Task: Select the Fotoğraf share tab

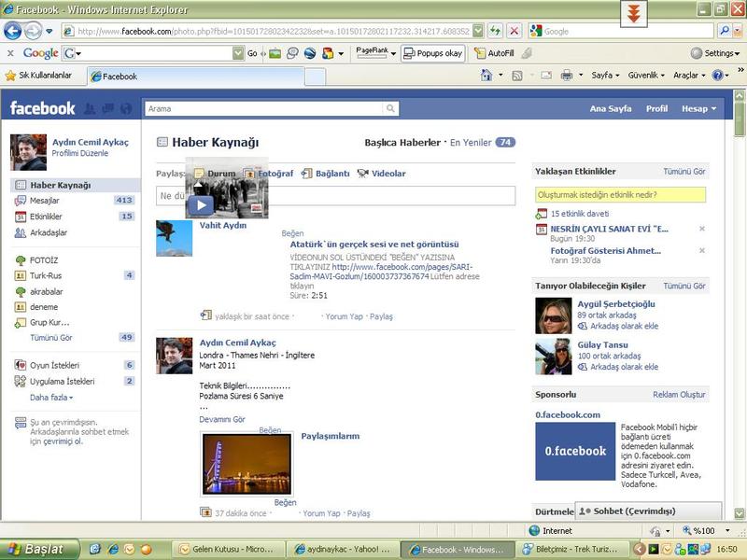Action: pos(269,174)
